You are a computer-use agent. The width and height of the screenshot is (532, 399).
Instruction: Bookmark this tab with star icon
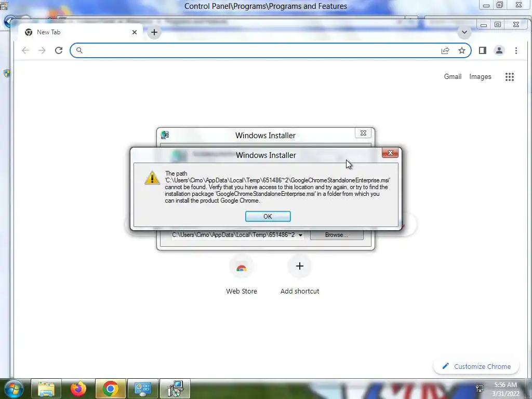[x=462, y=50]
